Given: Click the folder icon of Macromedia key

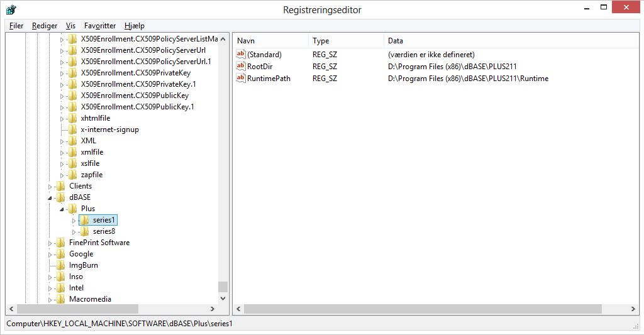Looking at the screenshot, I should click(60, 299).
